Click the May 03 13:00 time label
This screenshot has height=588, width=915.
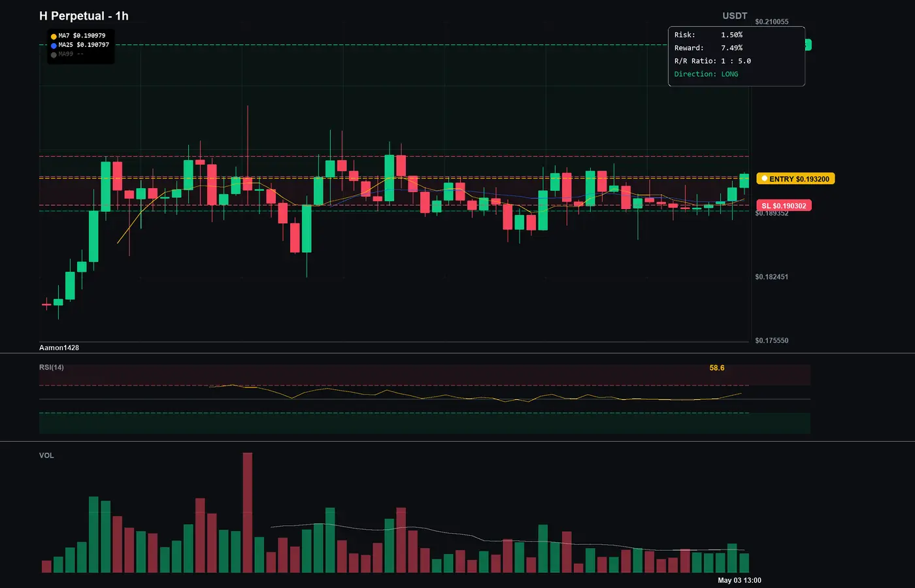(739, 580)
